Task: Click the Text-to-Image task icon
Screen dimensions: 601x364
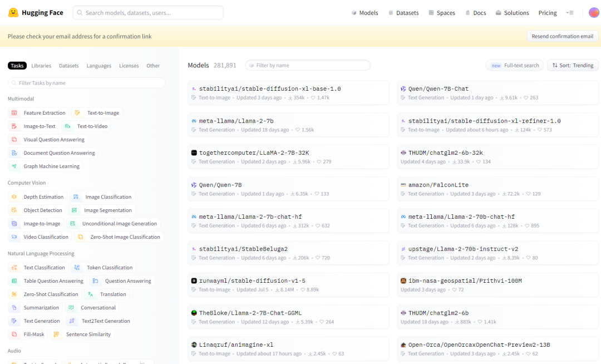Action: pos(77,112)
